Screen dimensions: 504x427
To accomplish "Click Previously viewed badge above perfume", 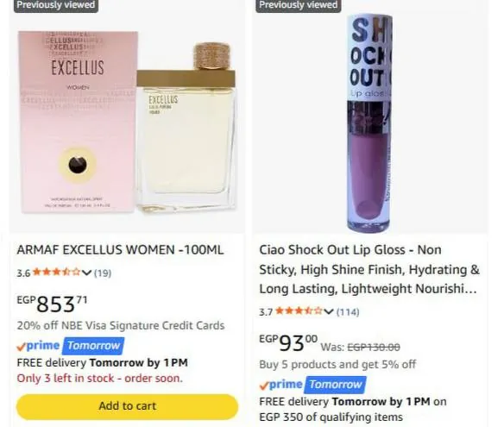I will coord(55,5).
